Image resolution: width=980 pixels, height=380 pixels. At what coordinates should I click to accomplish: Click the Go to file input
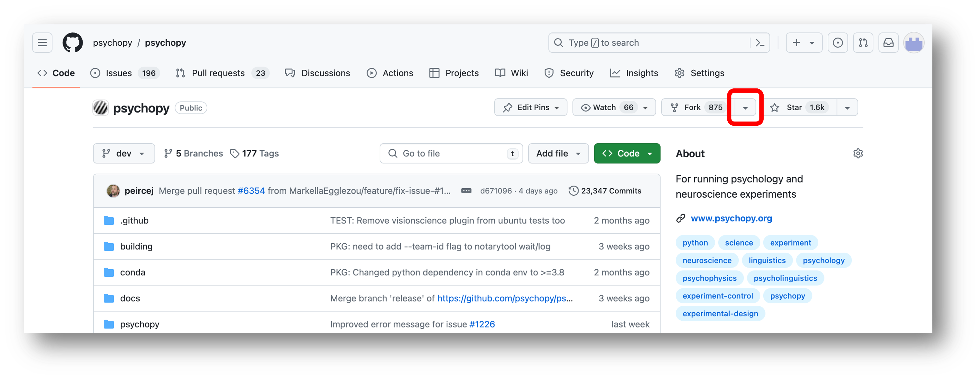[451, 153]
